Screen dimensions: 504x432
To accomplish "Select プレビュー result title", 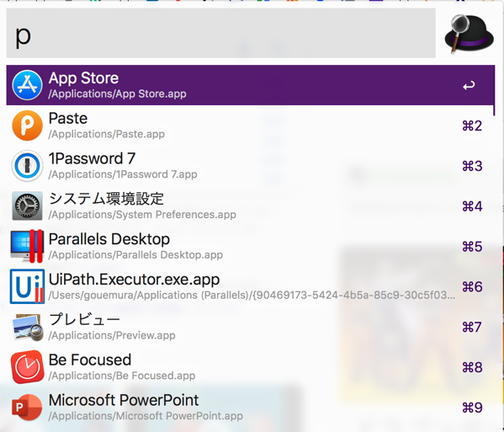I will 84,320.
